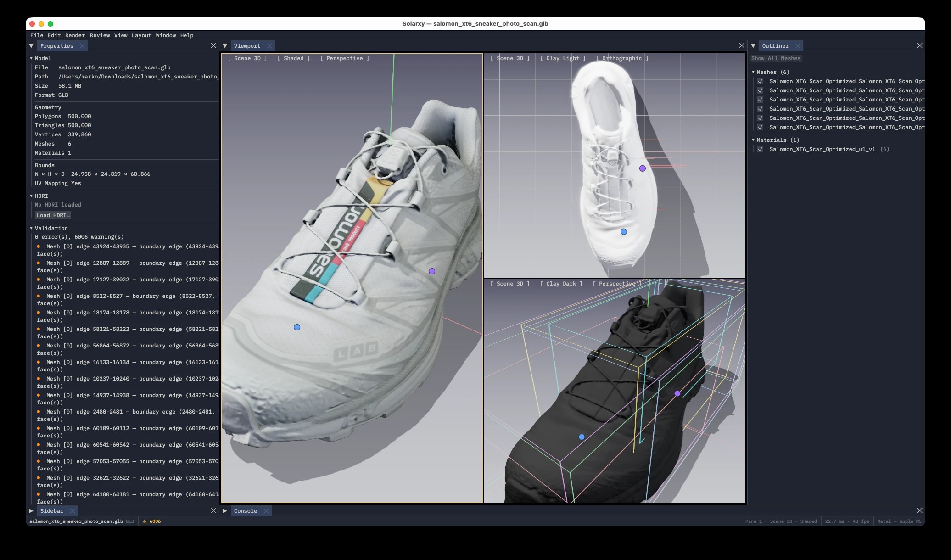
Task: Dismiss the whole Viewport panel with its X
Action: point(742,45)
